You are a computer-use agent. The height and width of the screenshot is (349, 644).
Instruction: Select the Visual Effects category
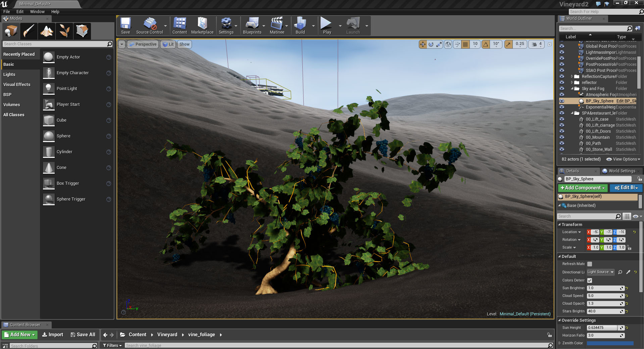point(20,85)
